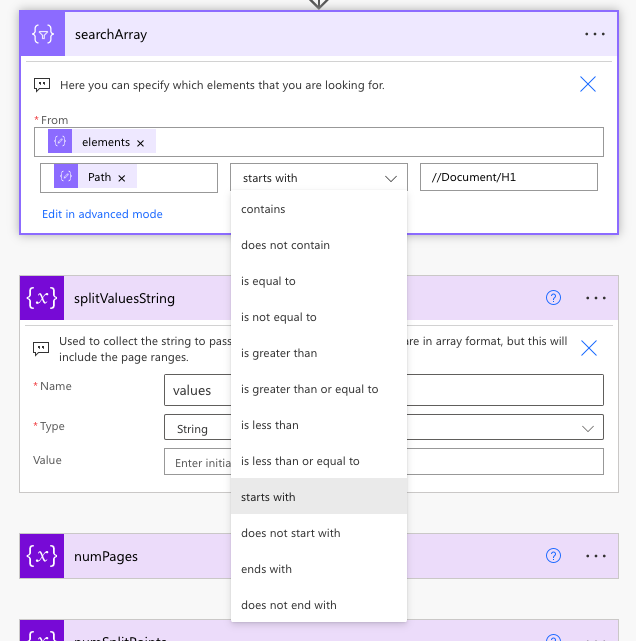Image resolution: width=636 pixels, height=641 pixels.
Task: Pick is greater than option
Action: click(x=319, y=353)
